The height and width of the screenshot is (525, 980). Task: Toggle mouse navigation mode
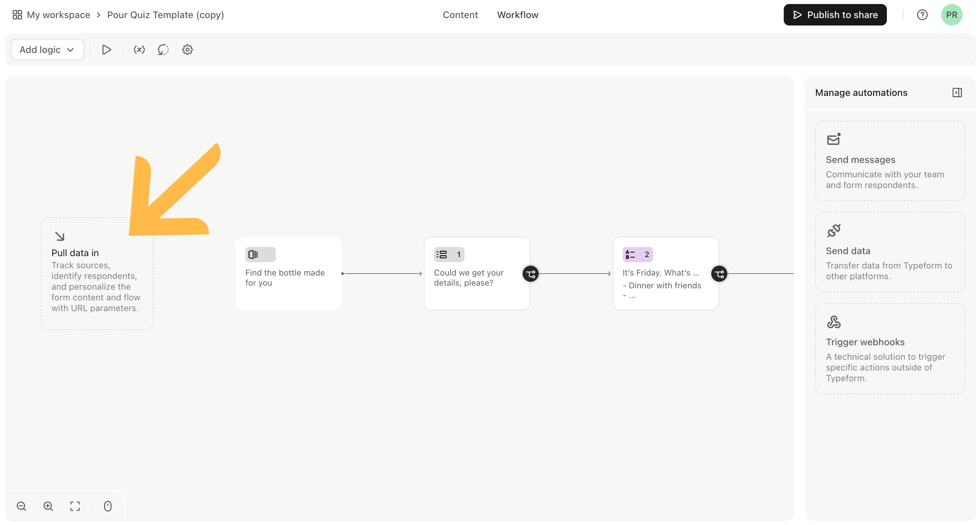point(108,506)
